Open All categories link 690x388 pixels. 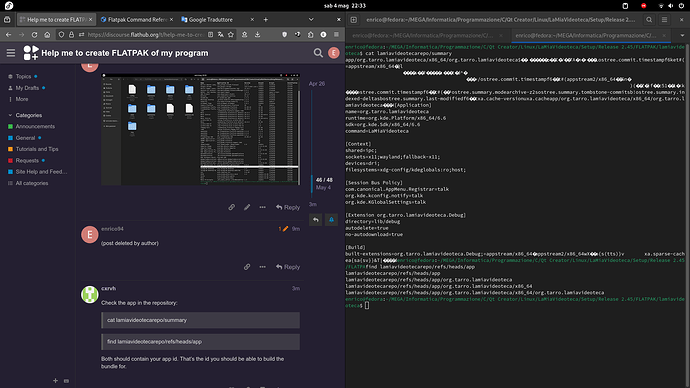coord(32,183)
